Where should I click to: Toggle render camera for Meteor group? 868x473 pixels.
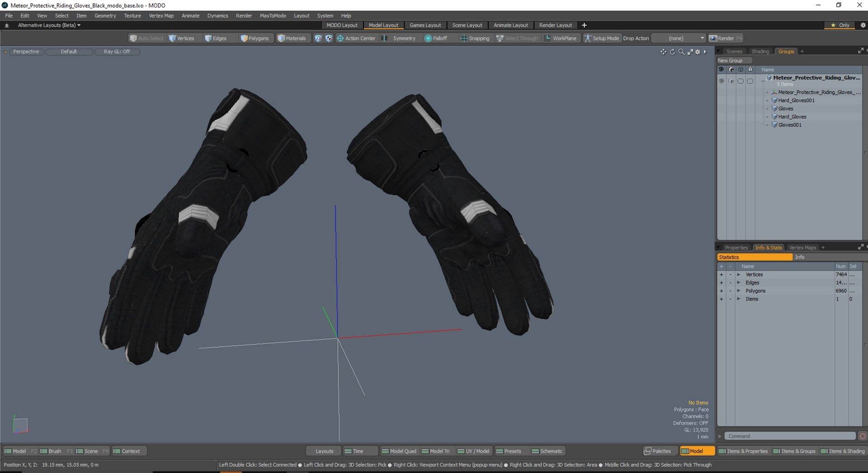pyautogui.click(x=731, y=81)
